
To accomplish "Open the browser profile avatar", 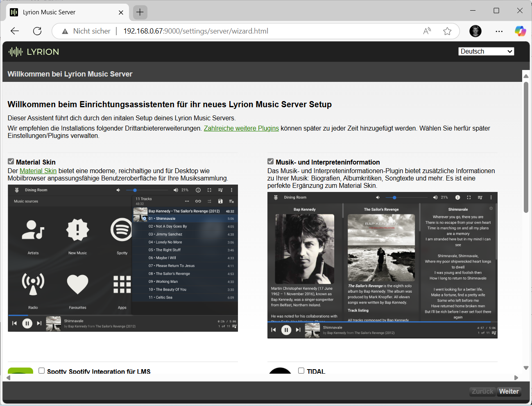I will [475, 31].
